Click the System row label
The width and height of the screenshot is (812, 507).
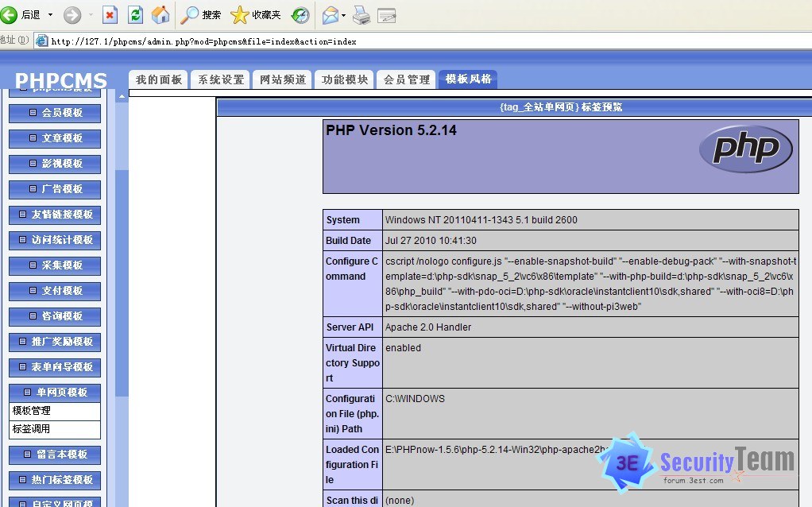pyautogui.click(x=342, y=220)
